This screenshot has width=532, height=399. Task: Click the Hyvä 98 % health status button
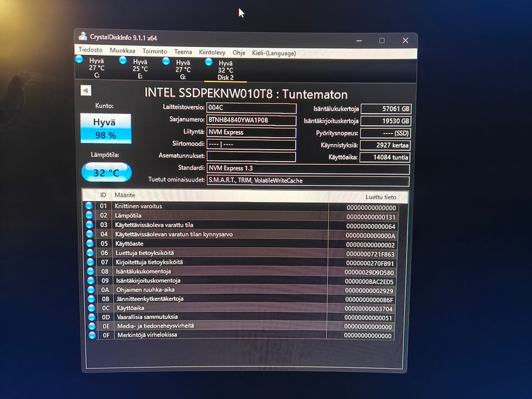(105, 129)
